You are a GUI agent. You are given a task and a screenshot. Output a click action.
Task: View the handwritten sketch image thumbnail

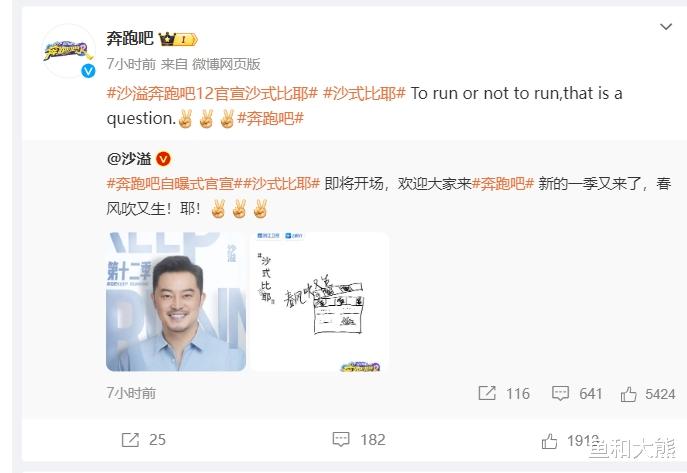319,302
